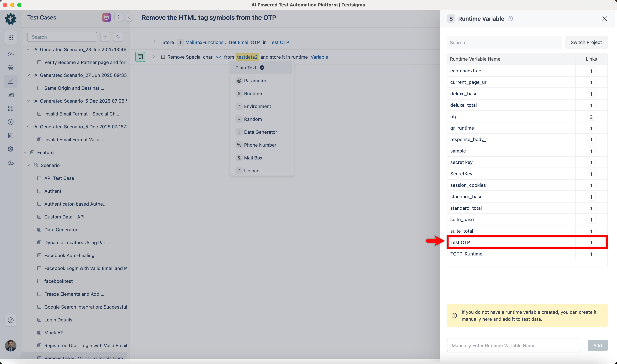Screen dimensions: 617x364
Task: Click the help question mark icon at bottom left
Action: click(11, 320)
